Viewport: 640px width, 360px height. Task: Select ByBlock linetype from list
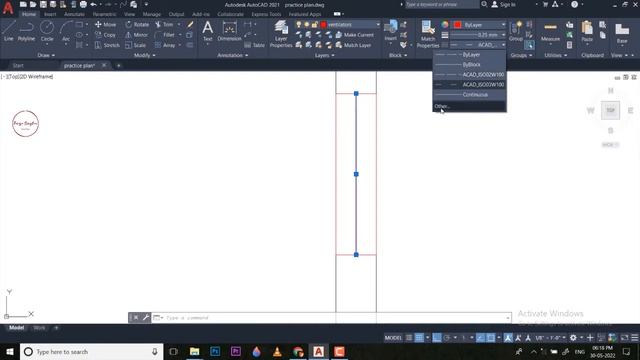click(x=469, y=64)
